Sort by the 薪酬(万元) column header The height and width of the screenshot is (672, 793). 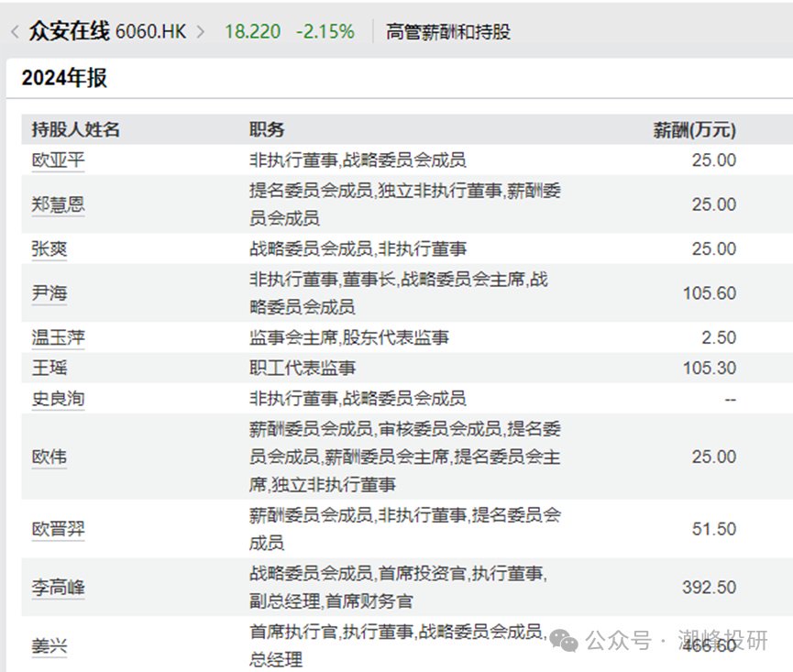pos(694,130)
